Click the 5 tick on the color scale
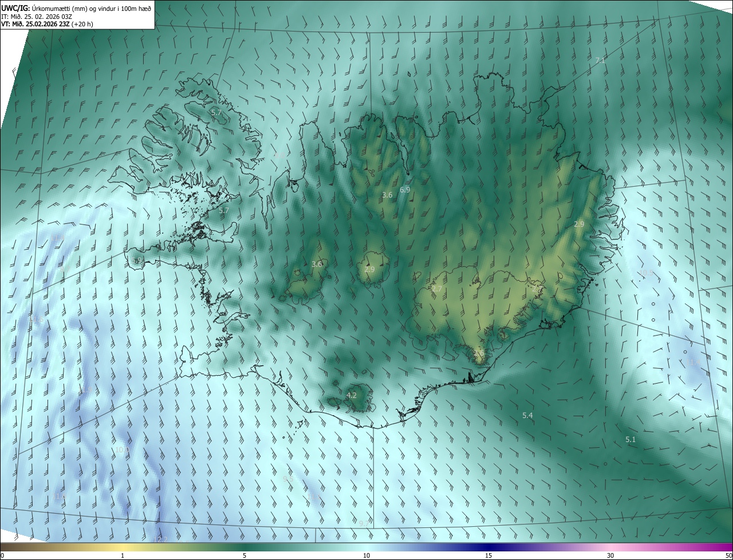Viewport: 733px width, 560px height. coord(245,555)
